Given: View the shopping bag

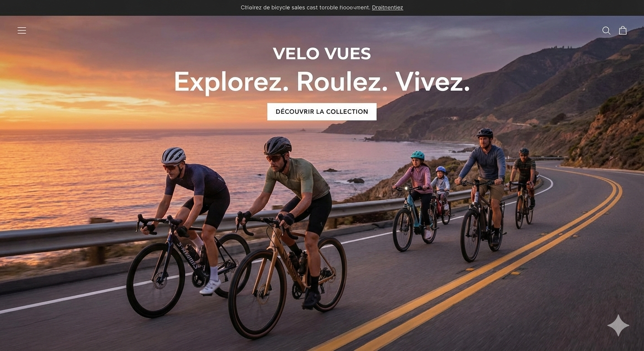Looking at the screenshot, I should tap(623, 30).
